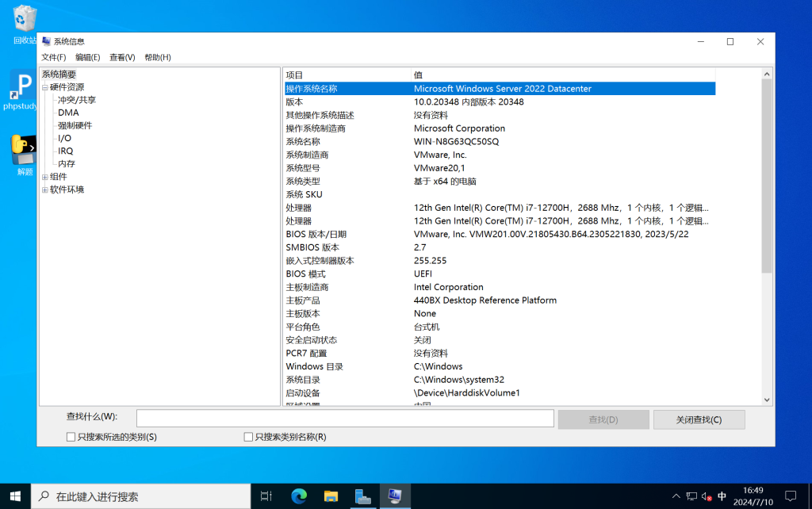Open the 查看(V) menu

point(122,57)
